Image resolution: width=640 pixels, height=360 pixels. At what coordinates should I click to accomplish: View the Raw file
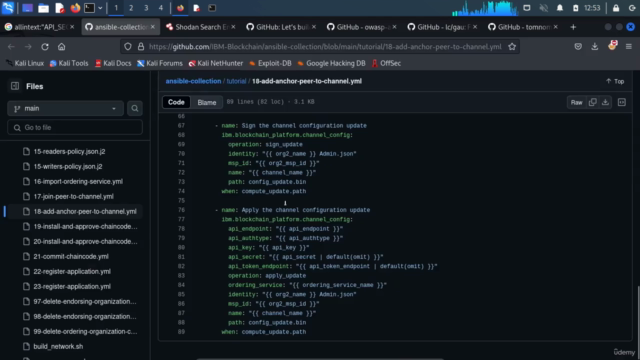(576, 102)
